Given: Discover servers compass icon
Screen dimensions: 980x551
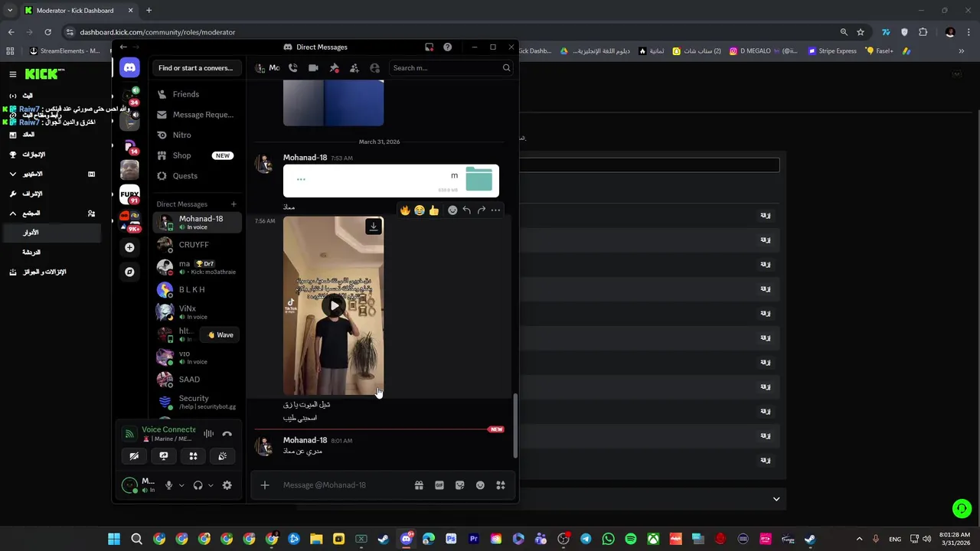Looking at the screenshot, I should click(x=129, y=272).
